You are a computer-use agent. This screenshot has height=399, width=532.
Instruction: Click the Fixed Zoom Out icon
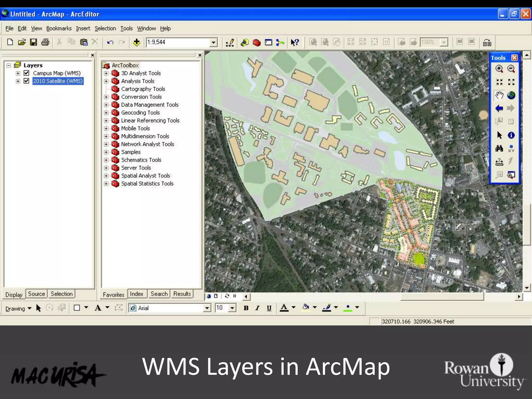[x=511, y=82]
